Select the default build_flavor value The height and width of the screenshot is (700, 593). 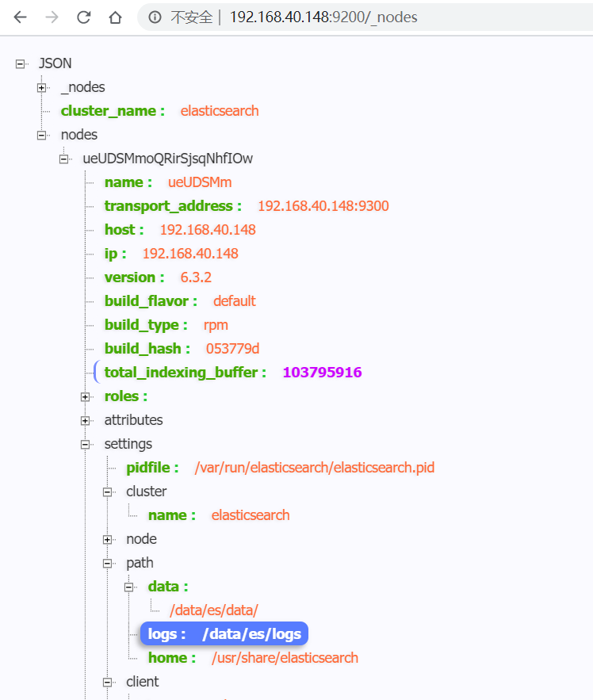[x=234, y=301]
